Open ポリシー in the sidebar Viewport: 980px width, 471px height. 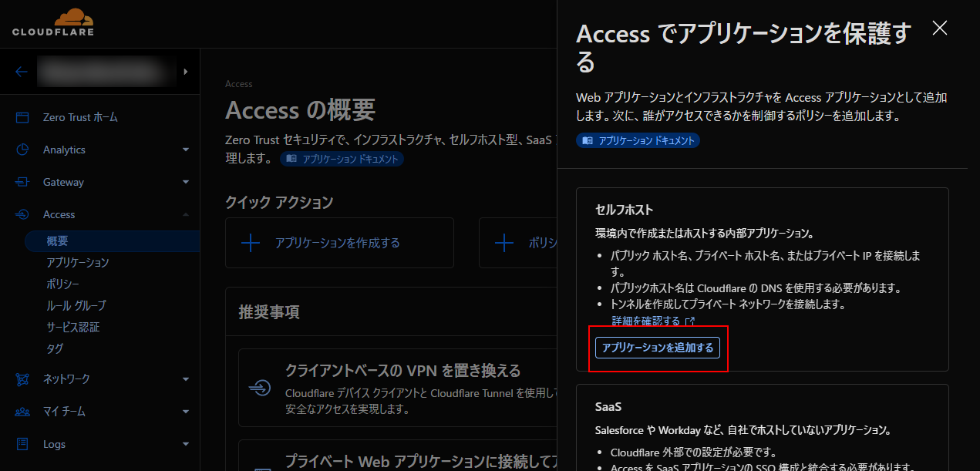[62, 284]
